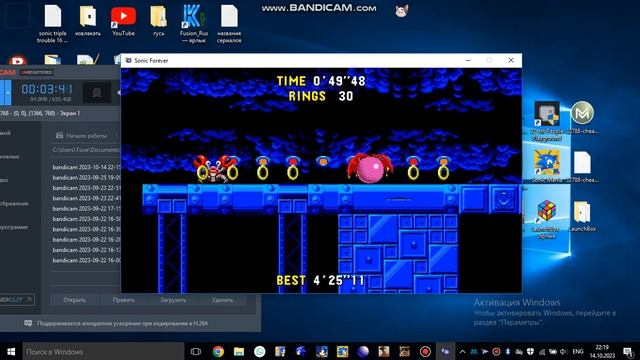Switch ENG input language indicator
The width and height of the screenshot is (640, 360).
coord(578,351)
